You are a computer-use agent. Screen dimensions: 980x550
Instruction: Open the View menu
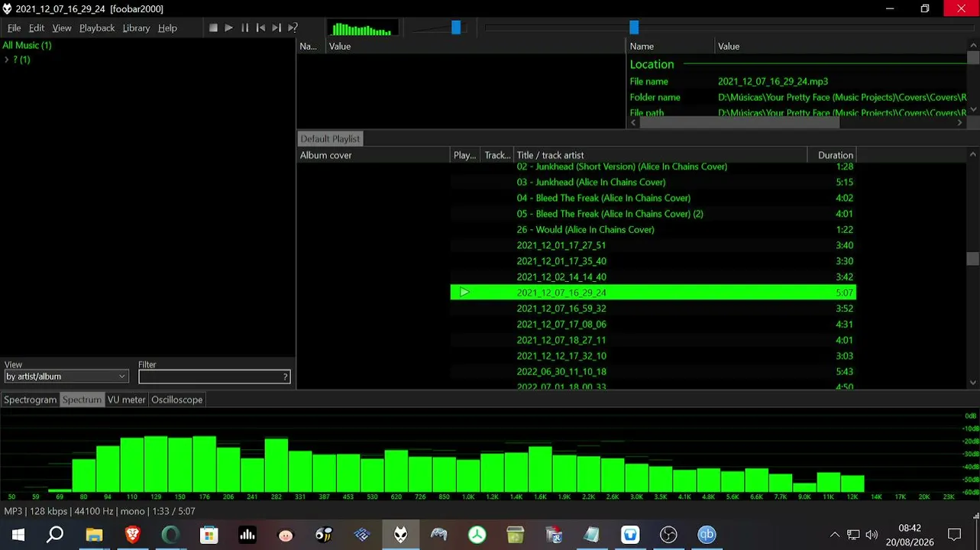[62, 28]
